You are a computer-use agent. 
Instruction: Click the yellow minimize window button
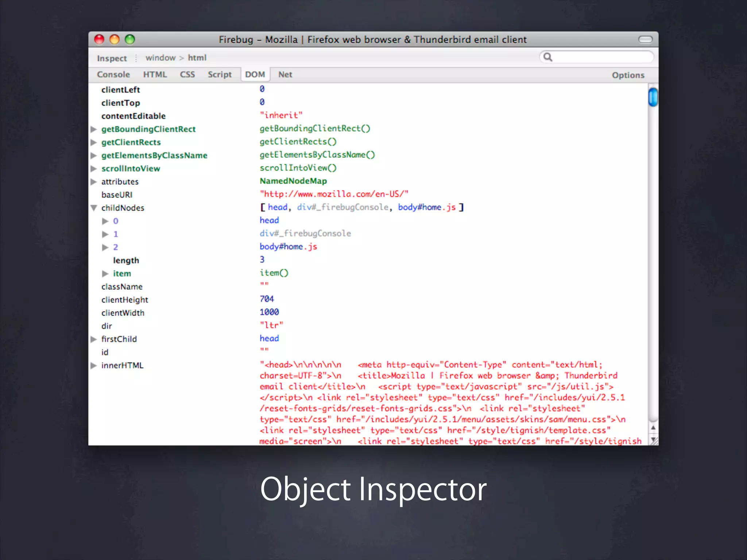pos(115,39)
